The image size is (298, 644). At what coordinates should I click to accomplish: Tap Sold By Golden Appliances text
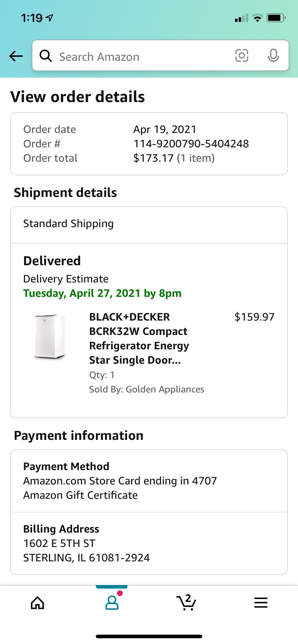coord(146,389)
